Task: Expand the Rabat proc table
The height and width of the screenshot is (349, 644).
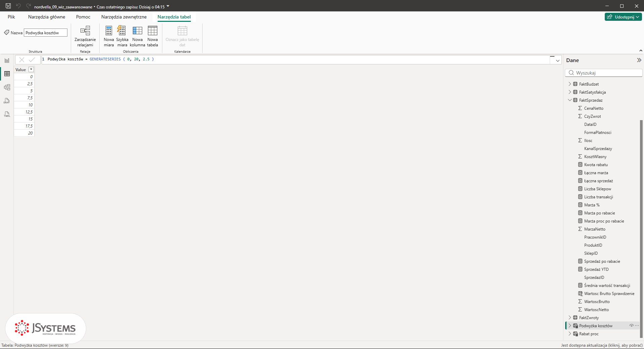Action: click(x=570, y=334)
